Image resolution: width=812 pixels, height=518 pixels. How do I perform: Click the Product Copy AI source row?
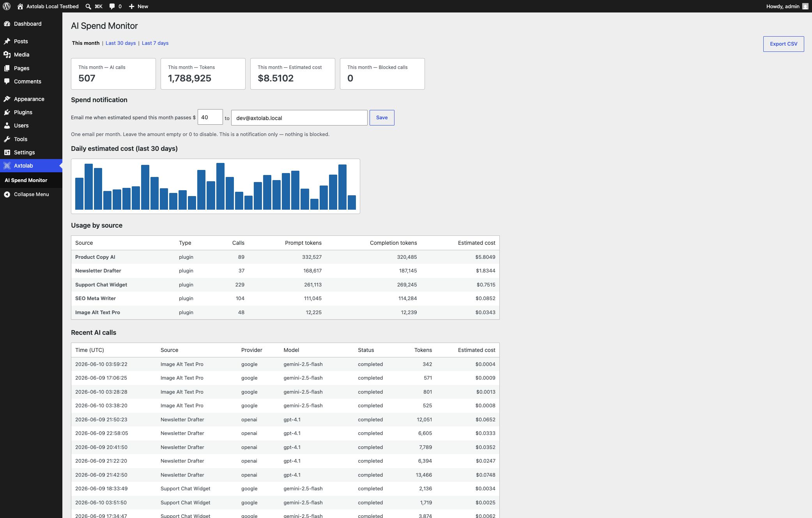pos(285,257)
